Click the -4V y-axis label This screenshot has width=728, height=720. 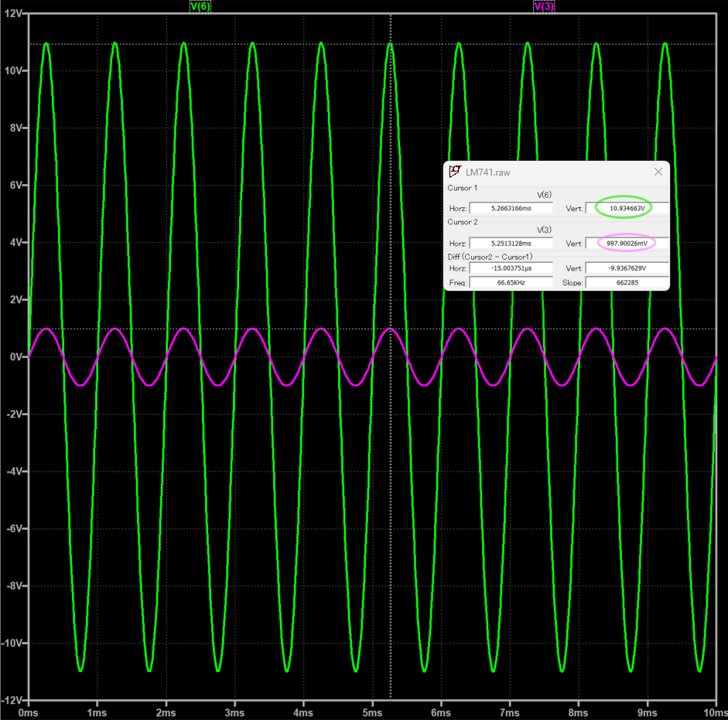[x=14, y=471]
